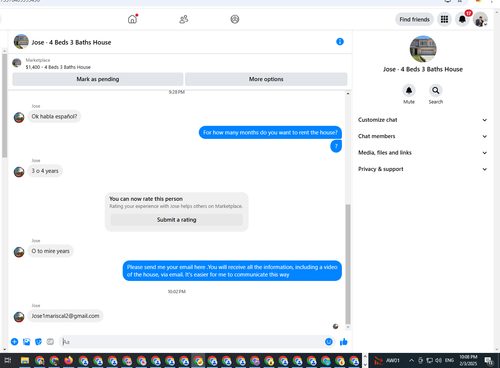Switch input language via ENG indicator

point(449,360)
